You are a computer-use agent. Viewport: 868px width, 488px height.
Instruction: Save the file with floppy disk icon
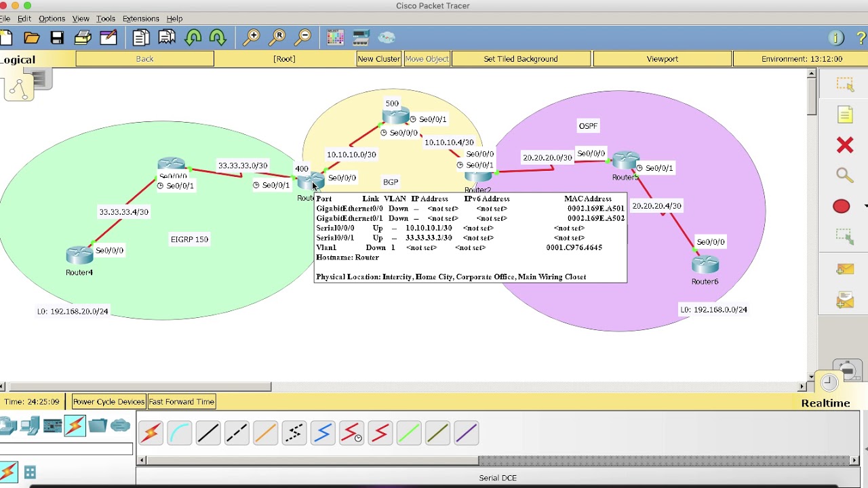click(x=57, y=37)
